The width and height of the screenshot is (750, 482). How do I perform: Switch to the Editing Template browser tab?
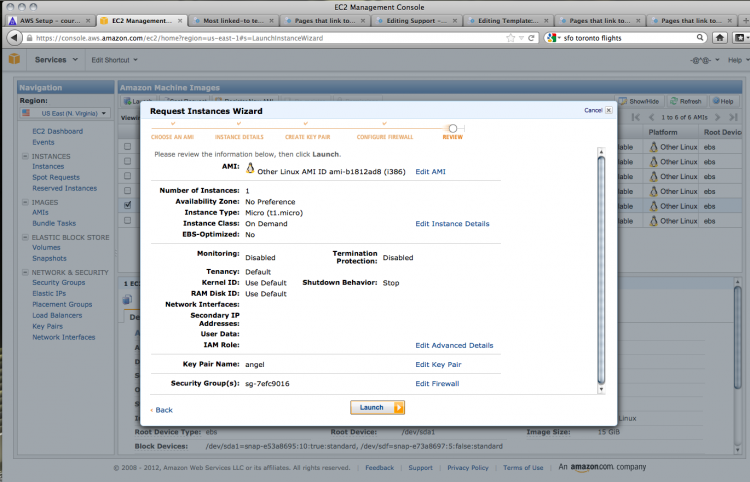pos(508,21)
